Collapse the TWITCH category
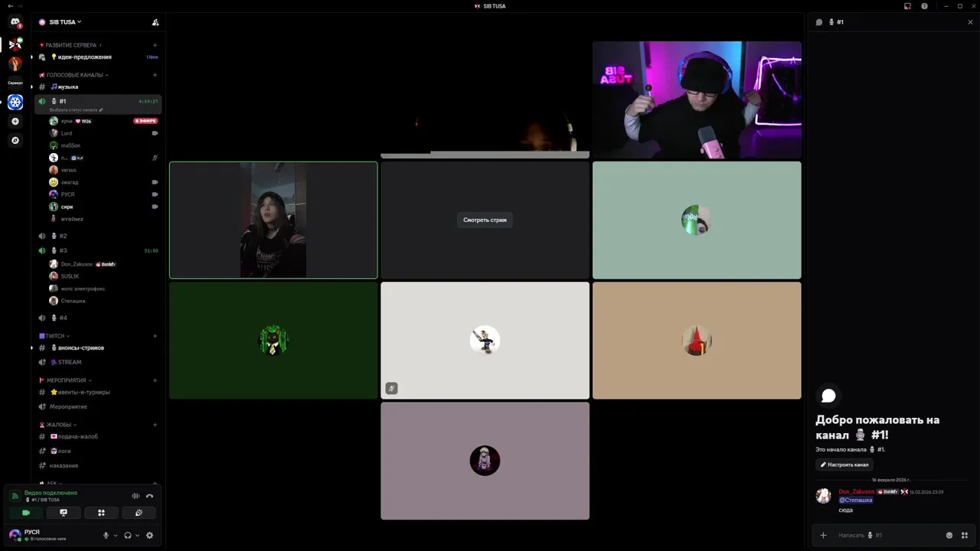Image resolution: width=980 pixels, height=551 pixels. (54, 336)
